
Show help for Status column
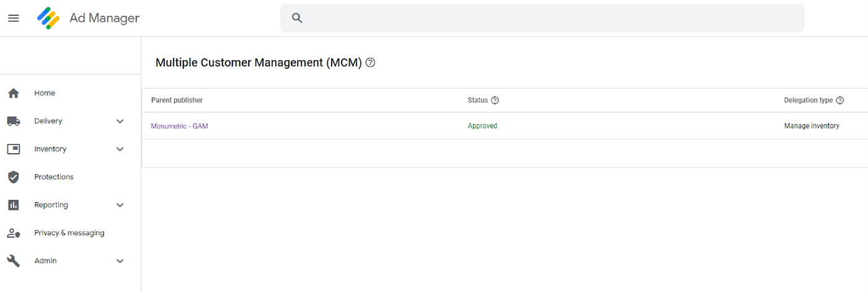pos(495,101)
